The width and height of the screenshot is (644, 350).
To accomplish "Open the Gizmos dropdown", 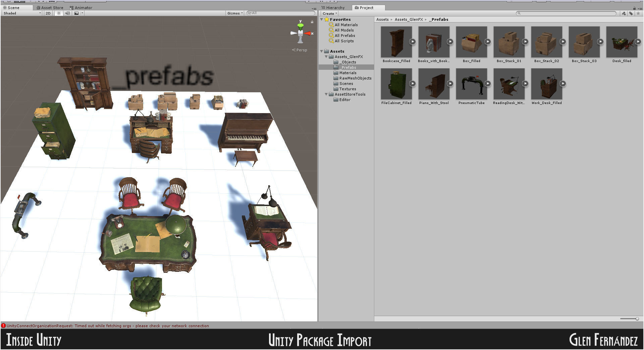I will point(235,13).
